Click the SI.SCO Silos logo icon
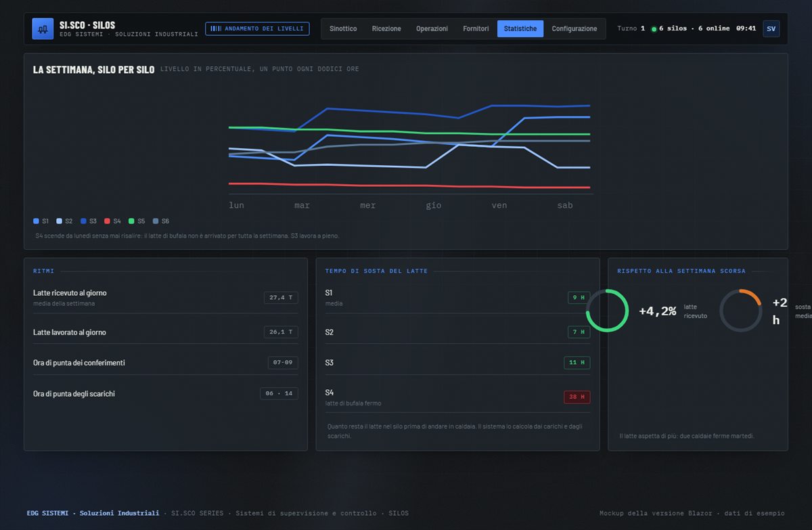Viewport: 812px width, 530px height. [x=43, y=28]
